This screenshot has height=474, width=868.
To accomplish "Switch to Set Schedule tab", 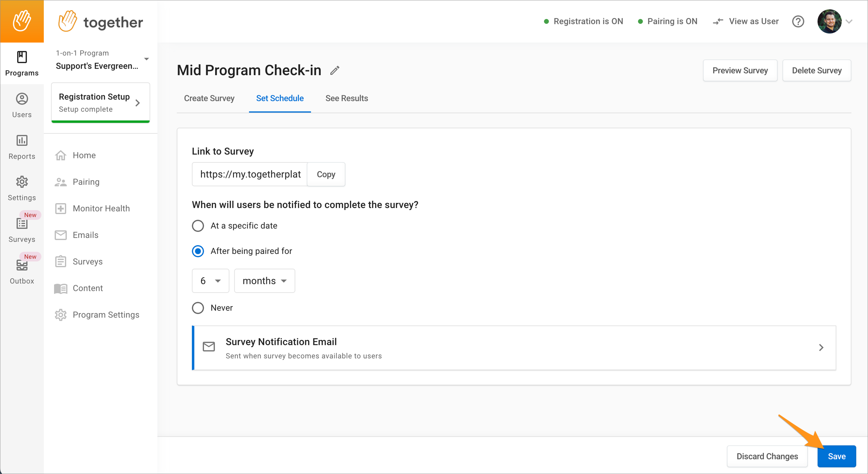I will (280, 98).
